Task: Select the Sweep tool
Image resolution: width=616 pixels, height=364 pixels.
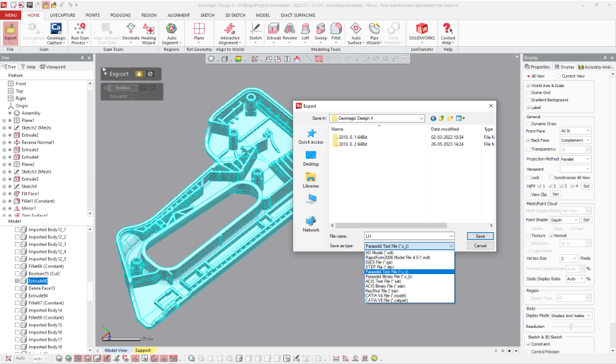Action: point(321,33)
